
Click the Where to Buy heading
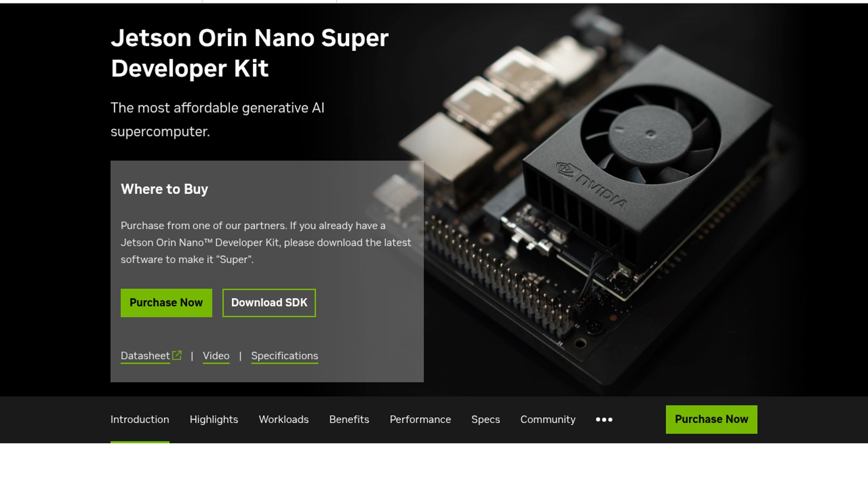[165, 189]
